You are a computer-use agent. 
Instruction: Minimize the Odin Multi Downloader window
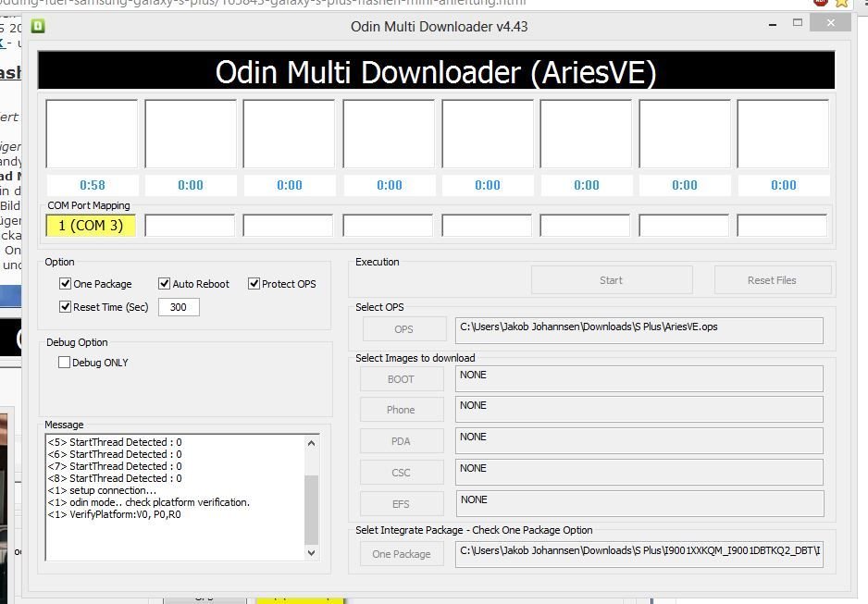(773, 24)
